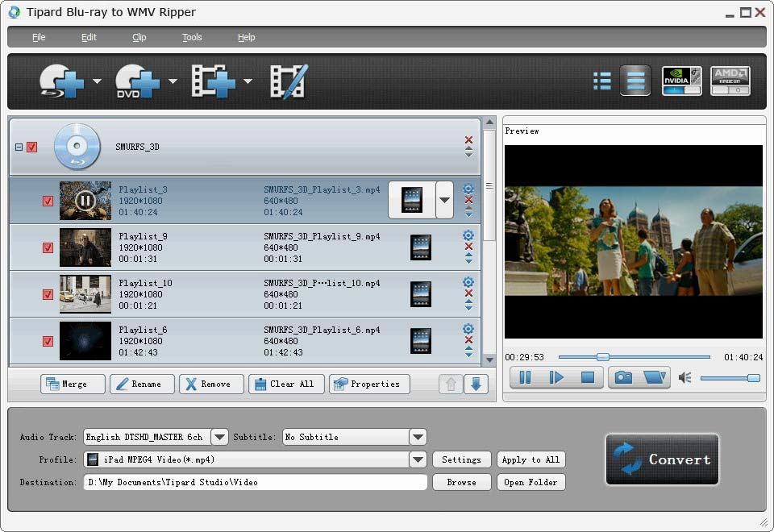Open Profile format dropdown
The height and width of the screenshot is (532, 774).
[418, 459]
